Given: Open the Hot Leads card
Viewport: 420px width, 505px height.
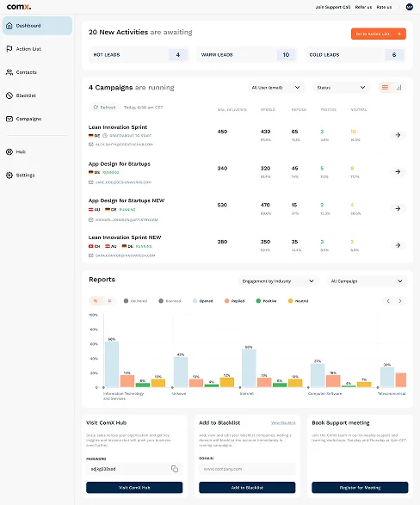Looking at the screenshot, I should pyautogui.click(x=139, y=55).
